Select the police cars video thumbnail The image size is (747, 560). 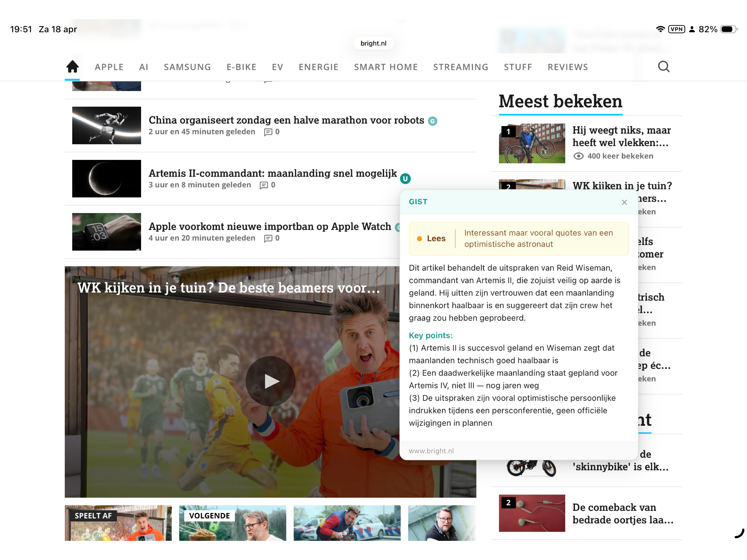coord(347,523)
